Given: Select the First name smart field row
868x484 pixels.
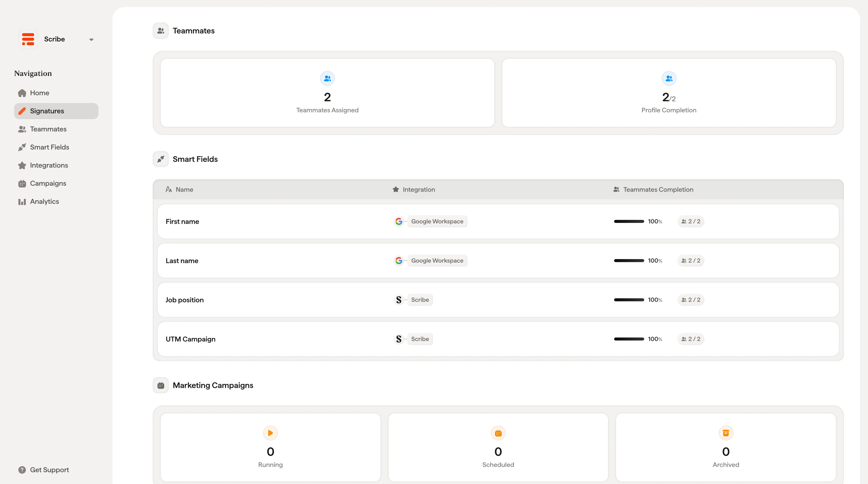Looking at the screenshot, I should click(498, 221).
